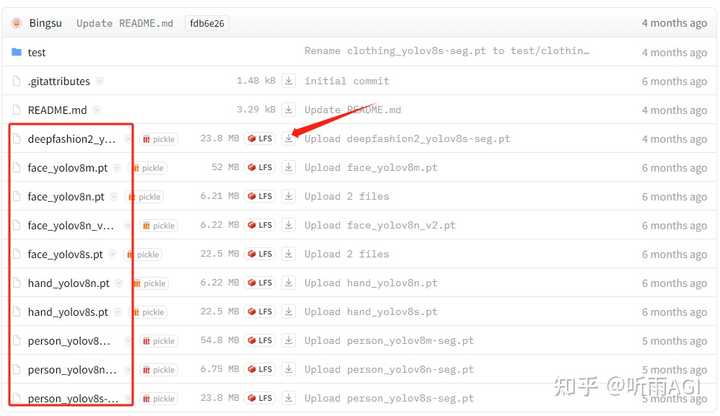Open the hand_yolov8s.pt file entry
The width and height of the screenshot is (720, 416).
68,312
